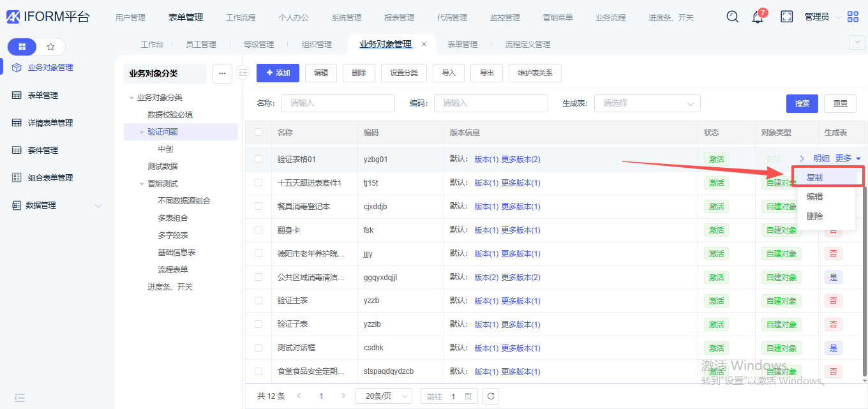Viewport: 868px width, 409px height.
Task: Click the refresh icon in pagination bar
Action: 490,396
